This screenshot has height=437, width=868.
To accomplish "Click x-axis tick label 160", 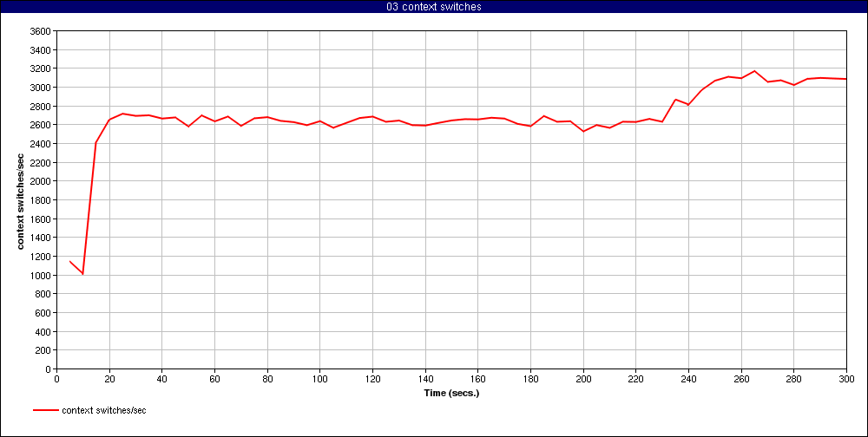I will (477, 380).
